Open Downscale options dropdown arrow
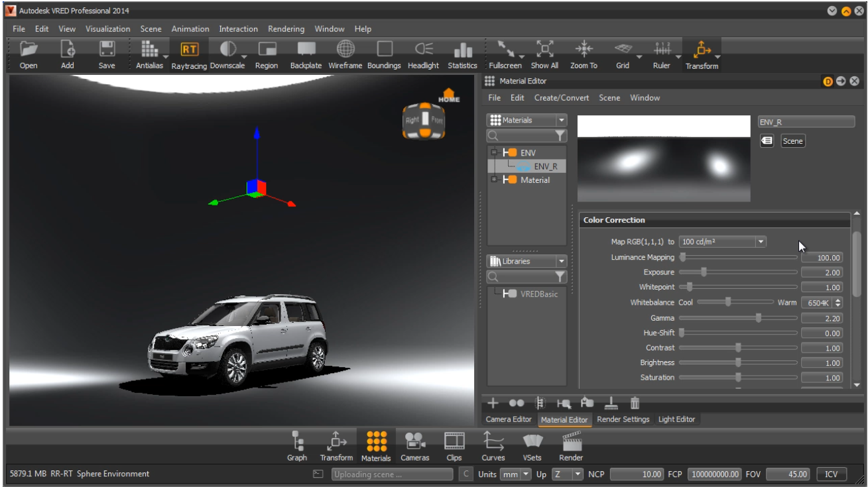This screenshot has width=868, height=487. [244, 57]
